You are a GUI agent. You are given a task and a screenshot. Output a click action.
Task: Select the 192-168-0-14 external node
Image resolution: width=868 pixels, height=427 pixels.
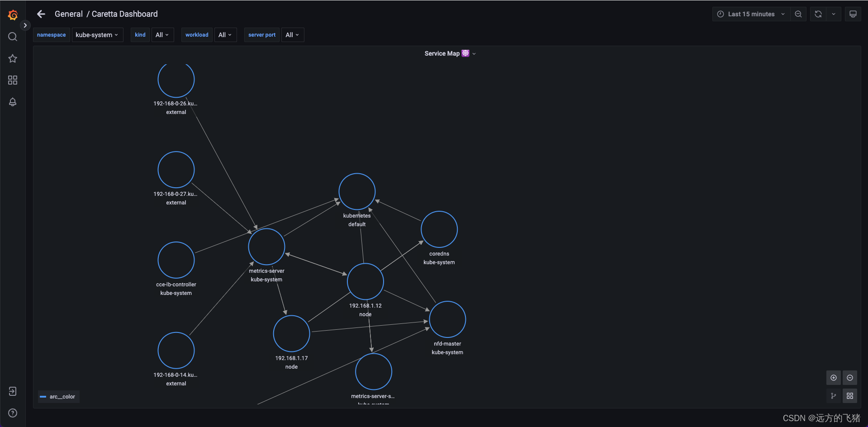[176, 351]
